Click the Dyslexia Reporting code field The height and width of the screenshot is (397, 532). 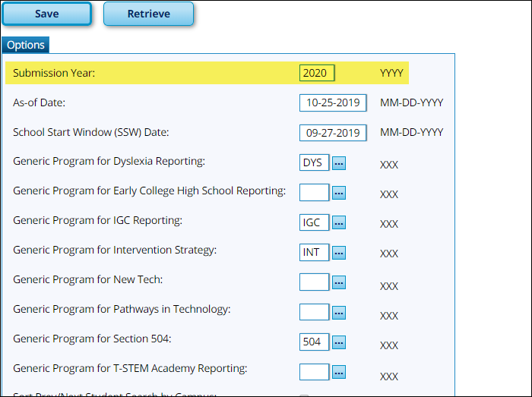(x=315, y=162)
